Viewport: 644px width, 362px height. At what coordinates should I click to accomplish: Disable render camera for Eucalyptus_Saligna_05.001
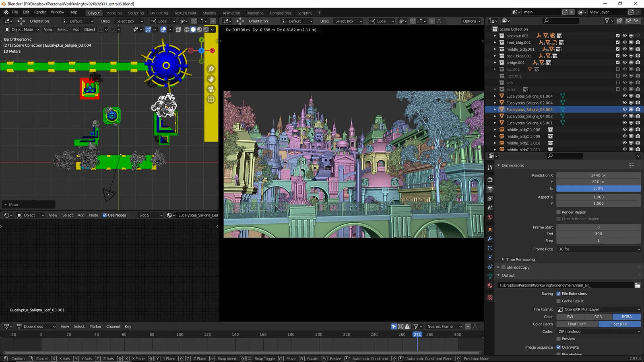tap(638, 123)
